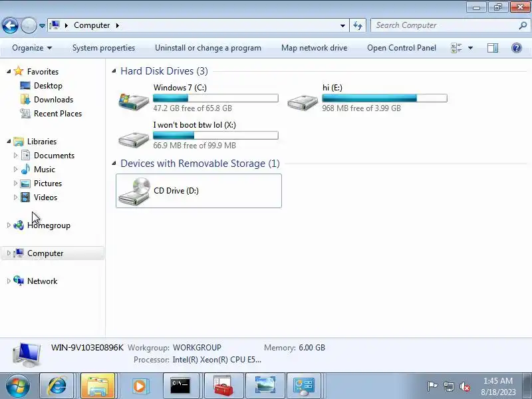Open the control panel taskbar icon

[x=304, y=386]
